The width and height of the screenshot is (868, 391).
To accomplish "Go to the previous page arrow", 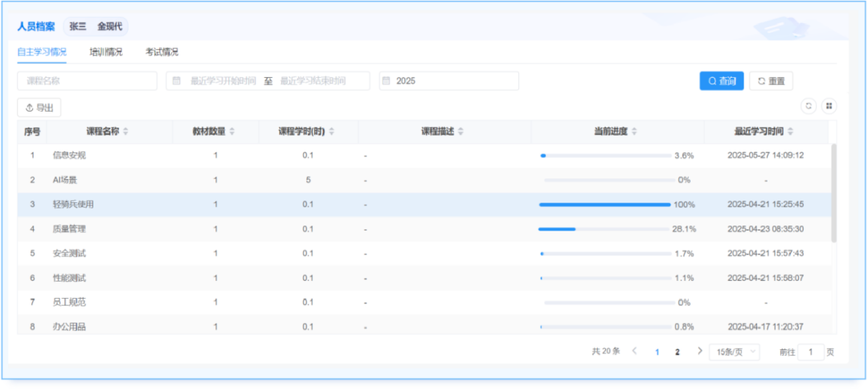I will [635, 352].
